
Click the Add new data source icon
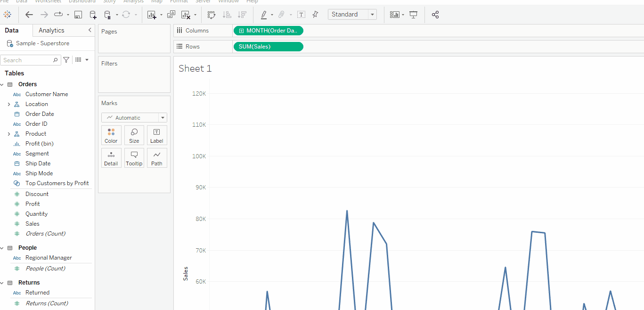(93, 15)
